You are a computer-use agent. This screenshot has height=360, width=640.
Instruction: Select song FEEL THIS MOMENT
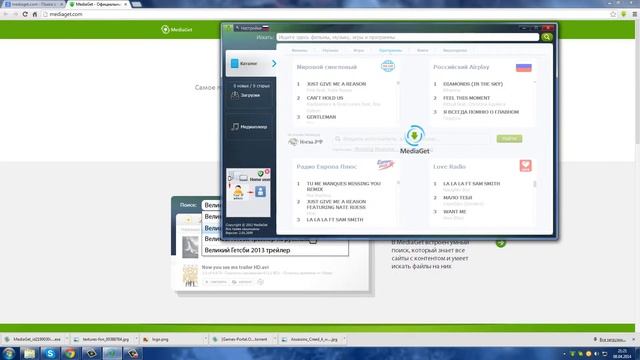pyautogui.click(x=466, y=98)
